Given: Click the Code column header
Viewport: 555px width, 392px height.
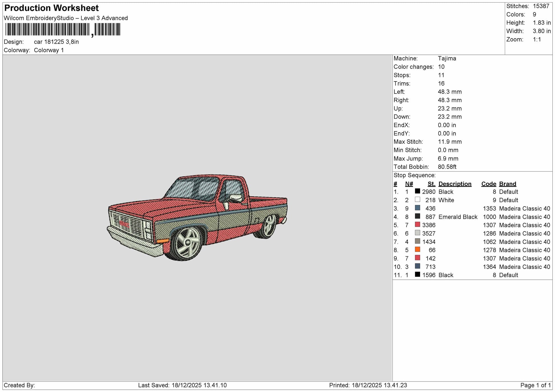Looking at the screenshot, I should click(x=489, y=184).
